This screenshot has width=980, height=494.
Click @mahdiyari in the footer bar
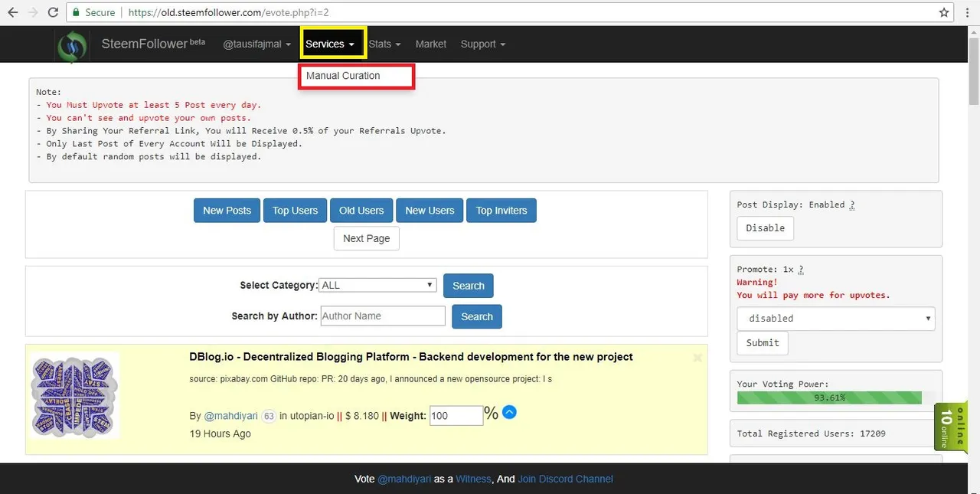[x=404, y=479]
